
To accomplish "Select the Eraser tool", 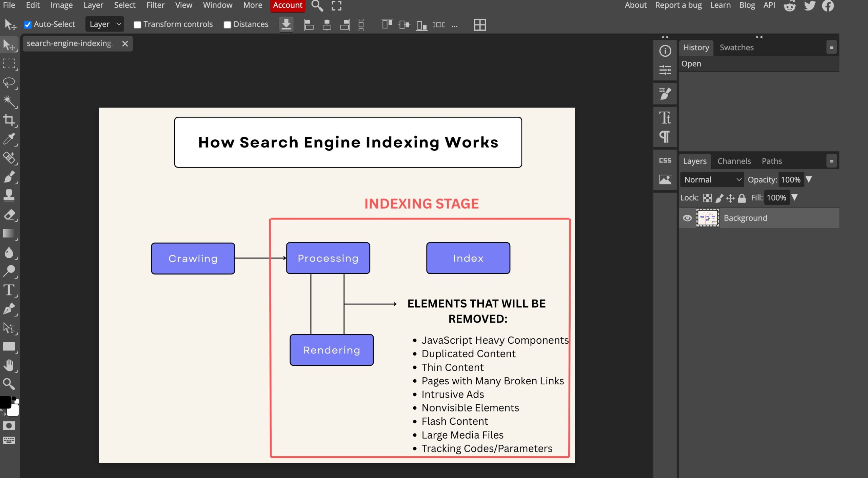I will (9, 214).
